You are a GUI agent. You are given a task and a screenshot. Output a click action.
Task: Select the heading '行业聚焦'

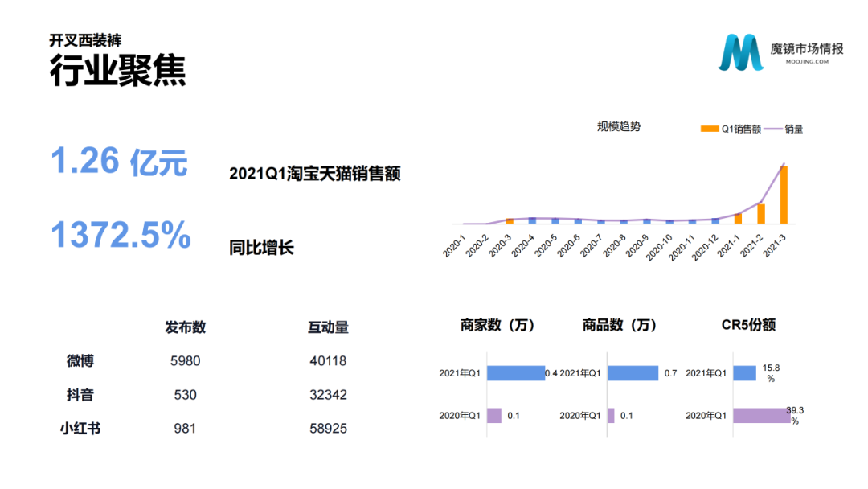click(118, 70)
